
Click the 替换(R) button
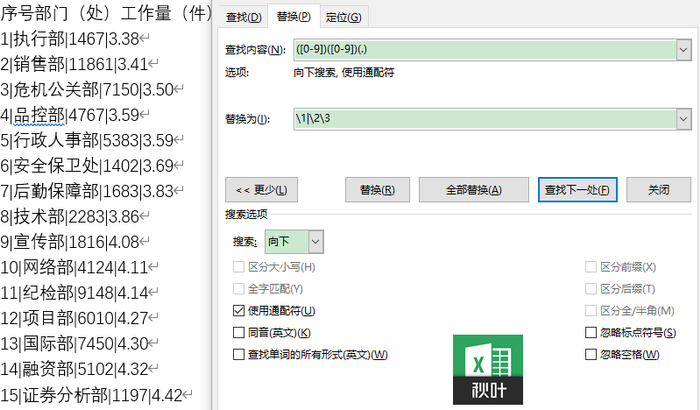(377, 190)
